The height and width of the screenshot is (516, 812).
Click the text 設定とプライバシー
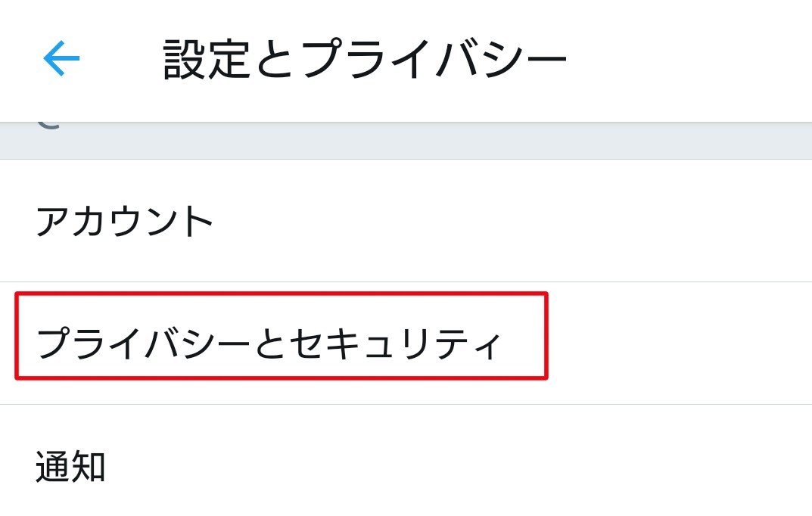[365, 61]
